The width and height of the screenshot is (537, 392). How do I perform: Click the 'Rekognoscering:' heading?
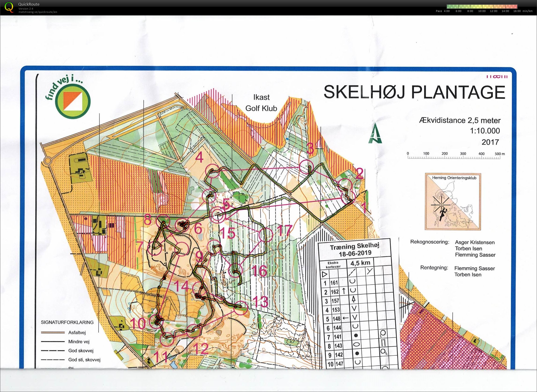(430, 242)
